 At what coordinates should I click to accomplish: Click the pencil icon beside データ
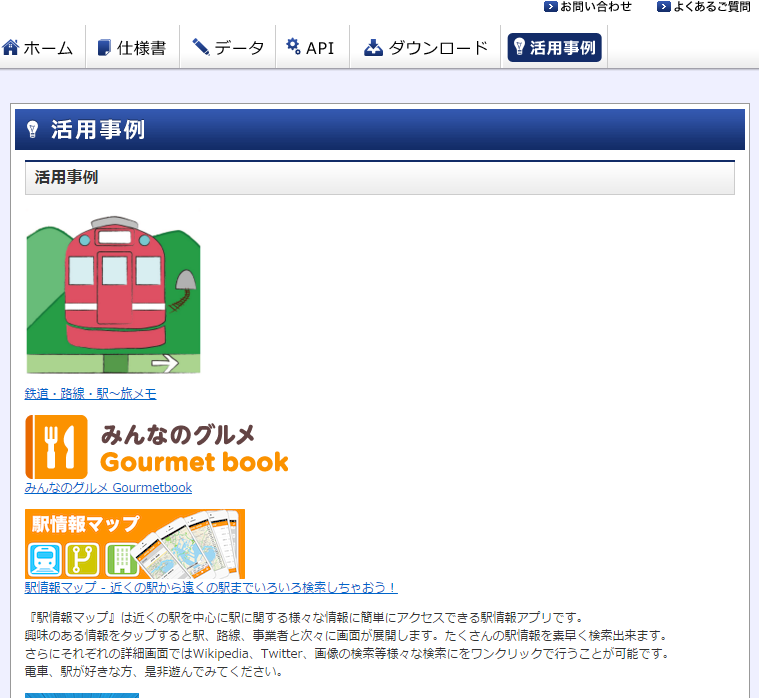pos(200,47)
